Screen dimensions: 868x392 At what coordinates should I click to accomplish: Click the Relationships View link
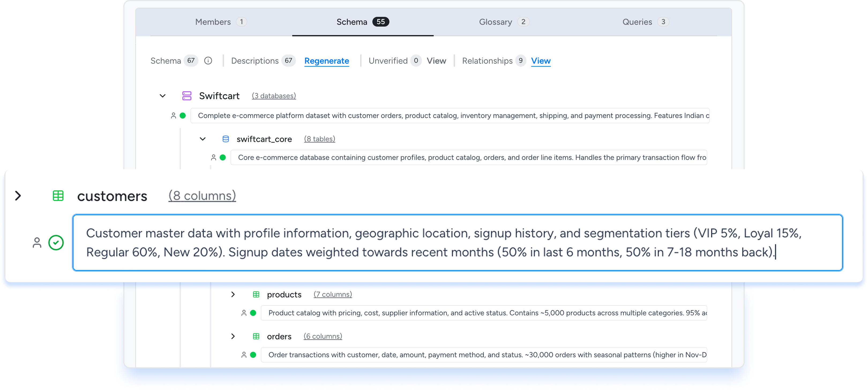[540, 61]
